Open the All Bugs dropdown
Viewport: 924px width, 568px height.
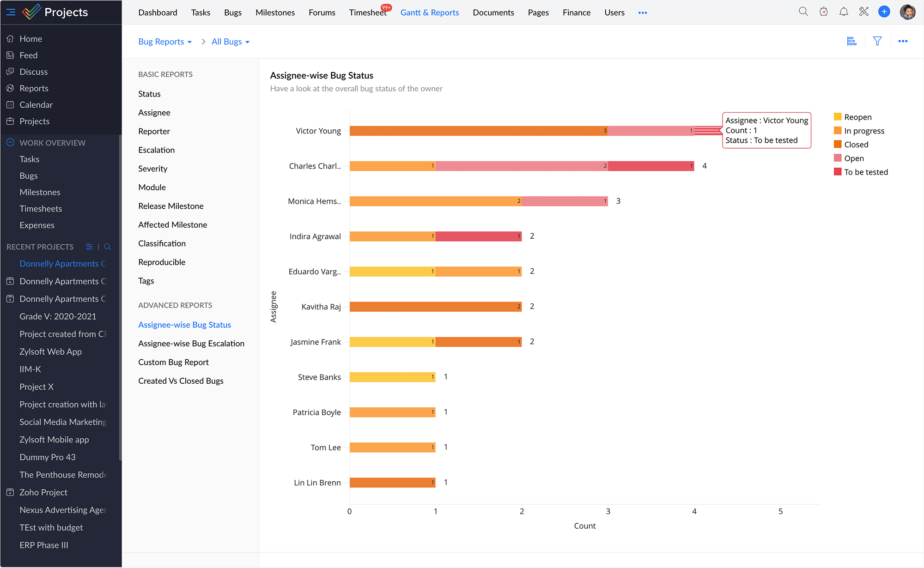(x=231, y=42)
